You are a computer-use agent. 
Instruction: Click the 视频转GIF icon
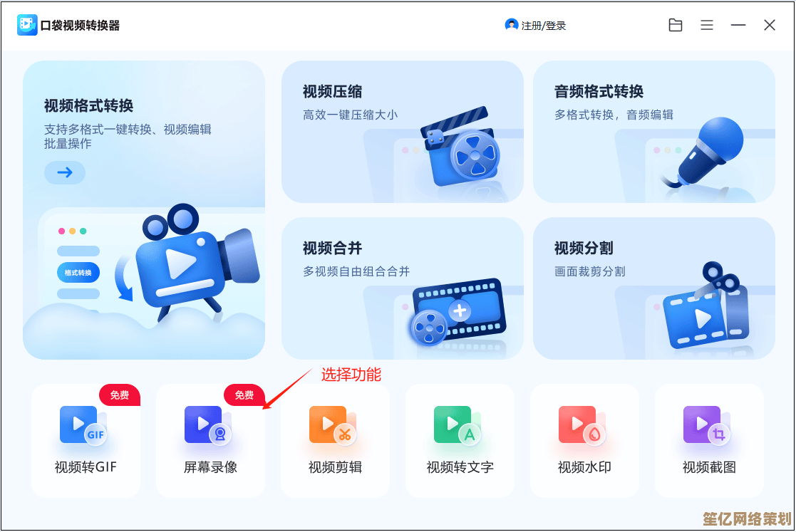[x=83, y=426]
